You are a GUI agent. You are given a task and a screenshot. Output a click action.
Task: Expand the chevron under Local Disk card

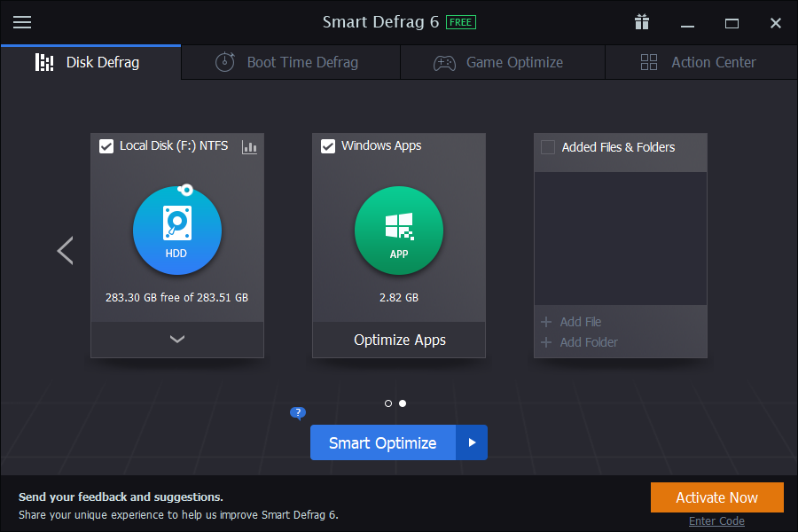coord(176,340)
